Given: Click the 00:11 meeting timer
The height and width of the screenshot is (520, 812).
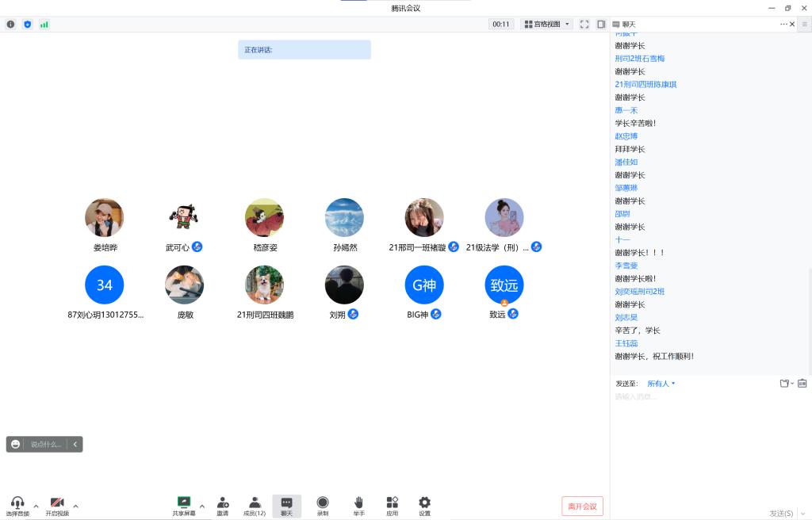Looking at the screenshot, I should tap(501, 25).
